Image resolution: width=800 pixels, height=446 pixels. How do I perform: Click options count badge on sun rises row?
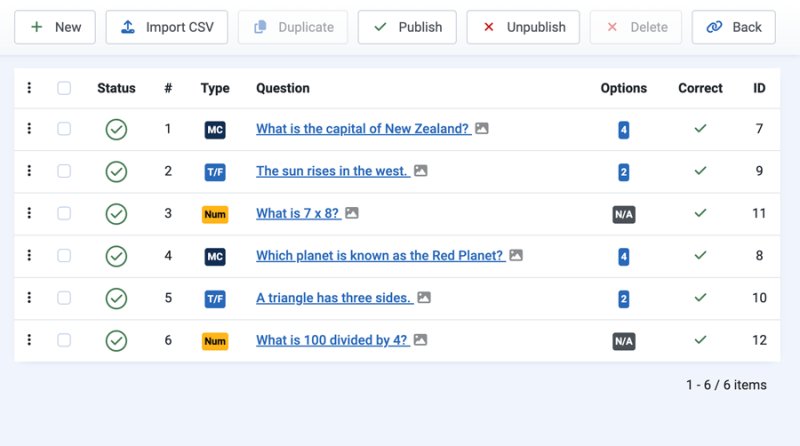[623, 172]
